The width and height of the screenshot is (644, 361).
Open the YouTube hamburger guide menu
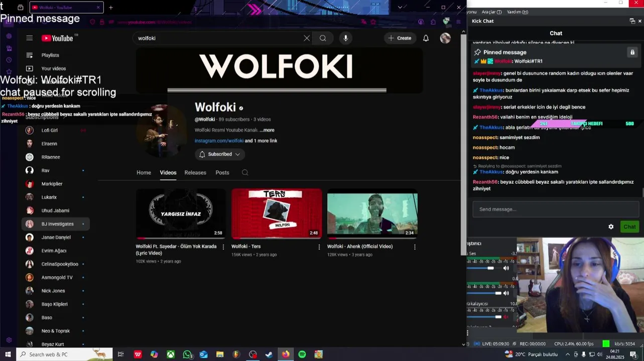click(30, 38)
